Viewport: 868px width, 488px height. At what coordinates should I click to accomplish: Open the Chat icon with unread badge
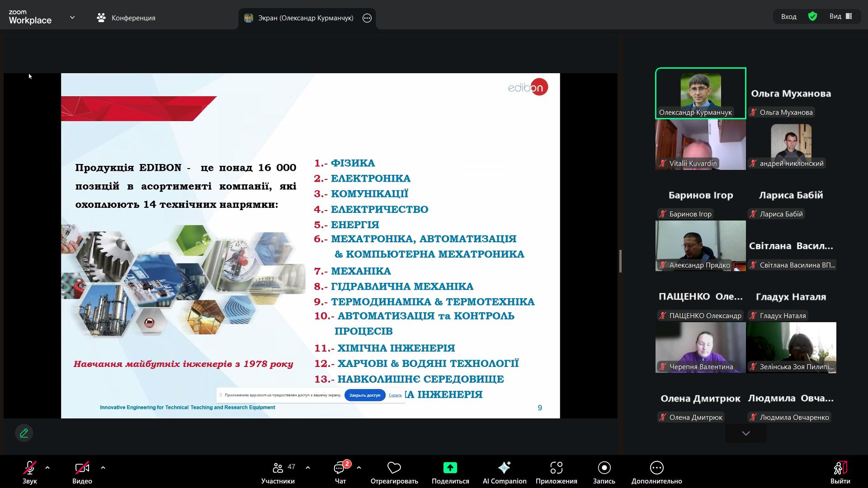click(x=340, y=468)
